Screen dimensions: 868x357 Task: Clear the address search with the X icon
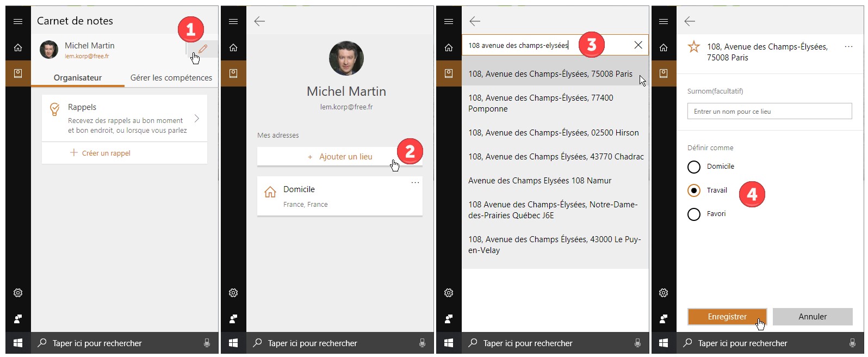(638, 45)
